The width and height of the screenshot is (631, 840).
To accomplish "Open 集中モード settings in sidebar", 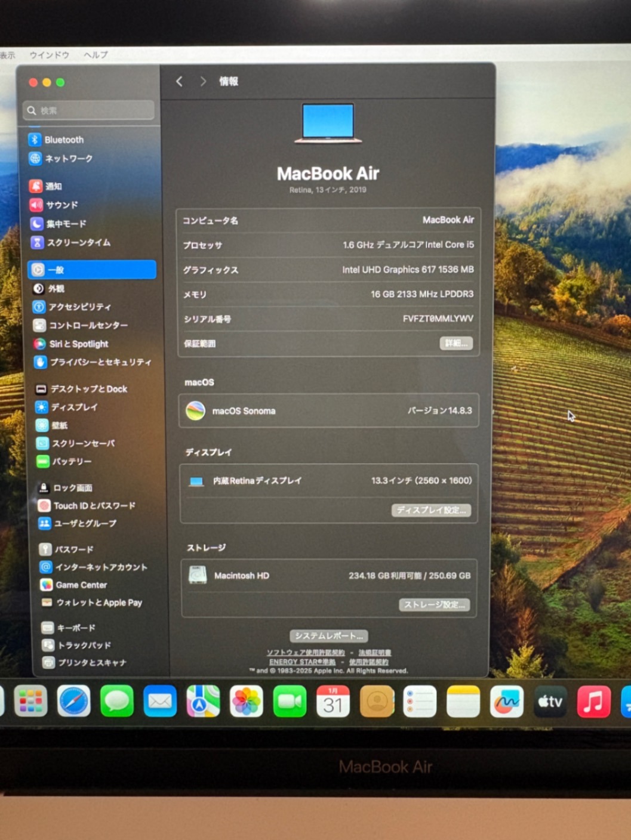I will (59, 224).
